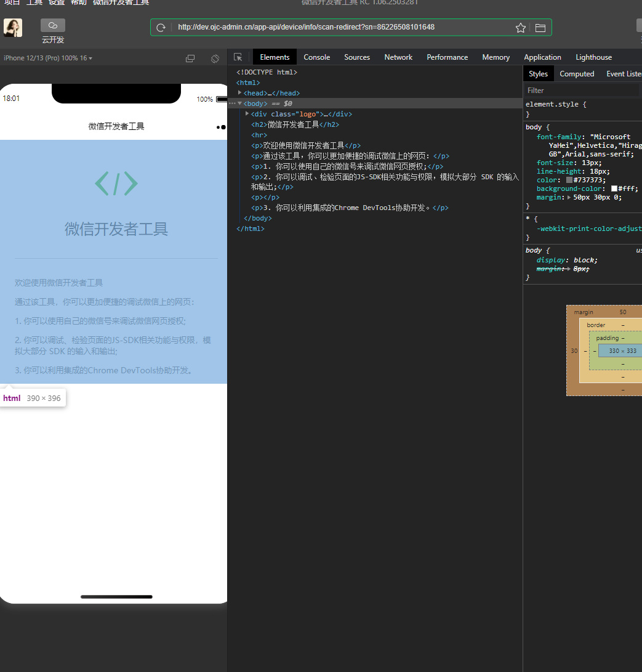The image size is (642, 672).
Task: Click the detach simulator window icon
Action: click(190, 59)
